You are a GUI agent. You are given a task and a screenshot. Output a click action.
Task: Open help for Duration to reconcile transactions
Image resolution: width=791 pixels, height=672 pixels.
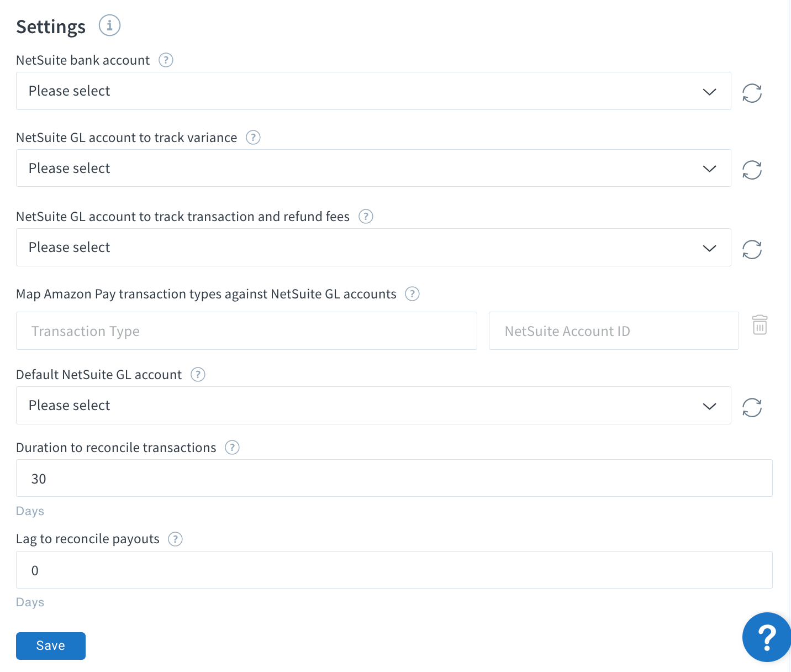click(232, 448)
